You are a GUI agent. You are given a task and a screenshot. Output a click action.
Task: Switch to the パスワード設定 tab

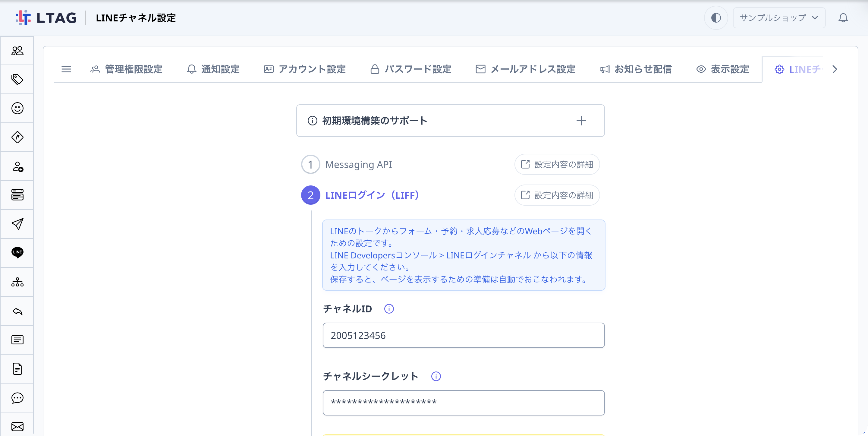point(411,69)
